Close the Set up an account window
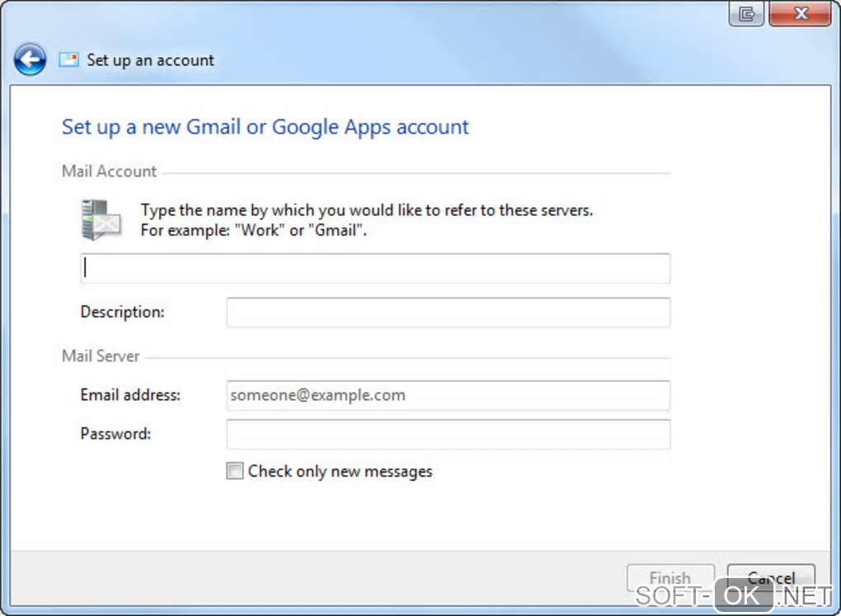This screenshot has height=616, width=841. (x=801, y=13)
